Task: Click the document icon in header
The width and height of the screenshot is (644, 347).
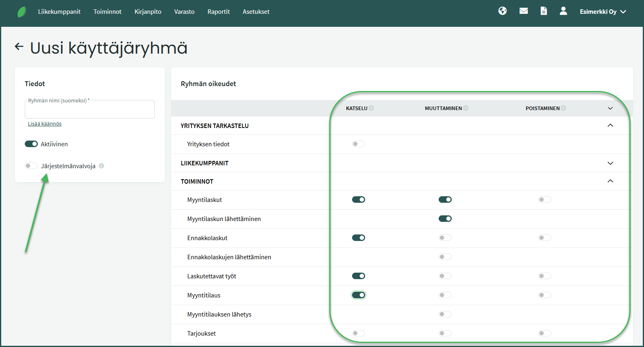Action: click(x=544, y=11)
